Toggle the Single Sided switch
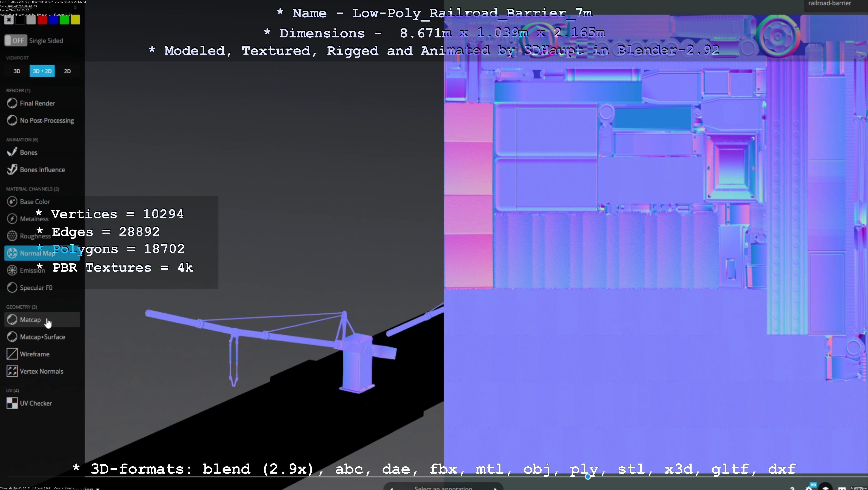 tap(16, 41)
